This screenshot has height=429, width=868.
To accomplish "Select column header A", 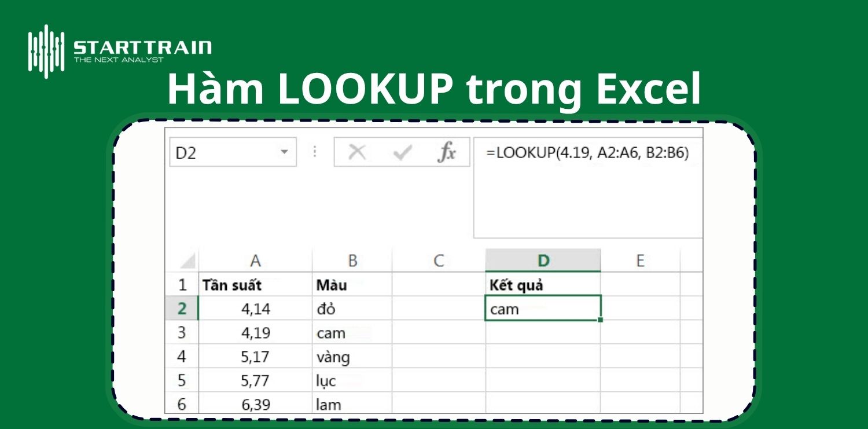I will coord(255,260).
